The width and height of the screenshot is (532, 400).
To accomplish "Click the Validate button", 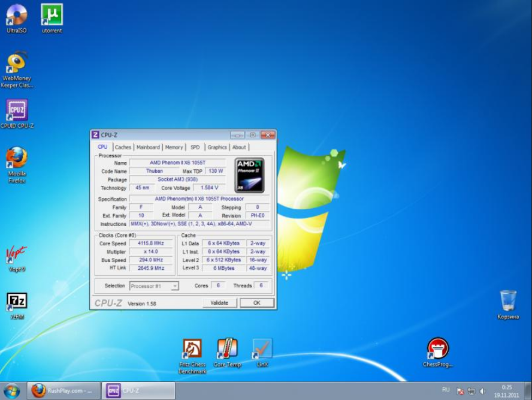I will pos(219,302).
